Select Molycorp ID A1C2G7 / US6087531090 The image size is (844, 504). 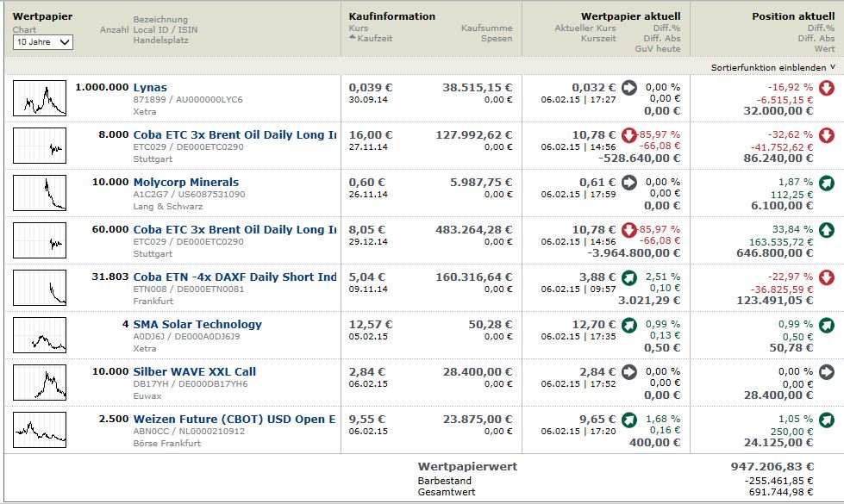pyautogui.click(x=189, y=194)
